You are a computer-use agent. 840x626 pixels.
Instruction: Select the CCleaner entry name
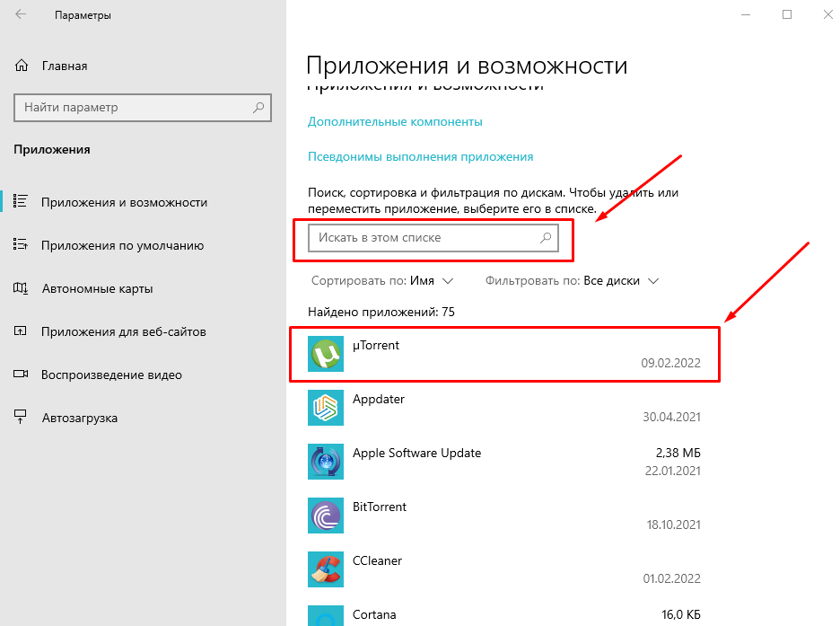coord(377,560)
